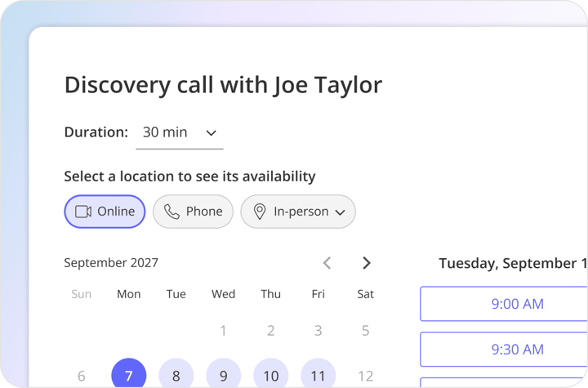Click the disabled date 2 on calendar
The image size is (588, 388).
pyautogui.click(x=271, y=331)
